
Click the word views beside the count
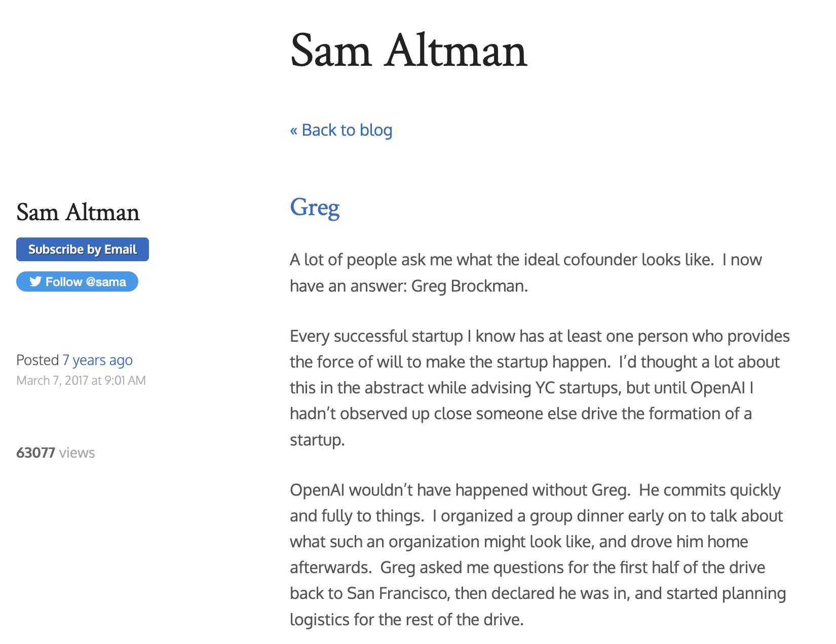click(x=77, y=453)
